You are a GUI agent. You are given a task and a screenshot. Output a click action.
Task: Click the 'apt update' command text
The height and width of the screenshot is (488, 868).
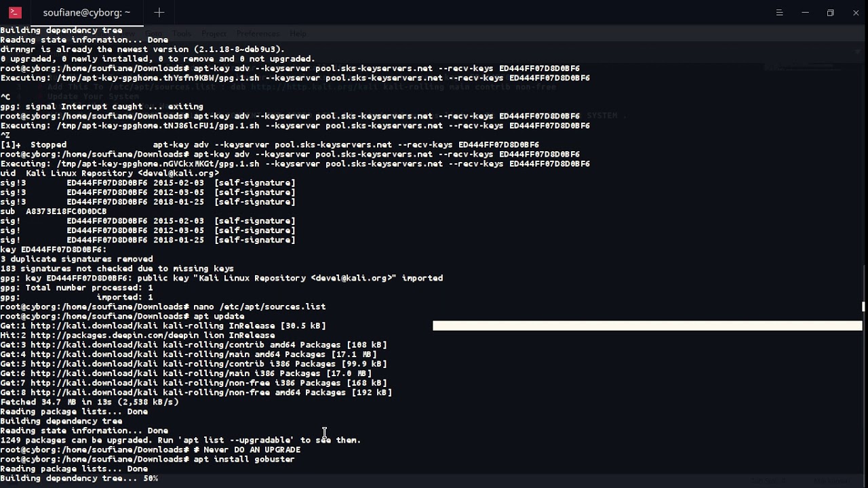(219, 317)
